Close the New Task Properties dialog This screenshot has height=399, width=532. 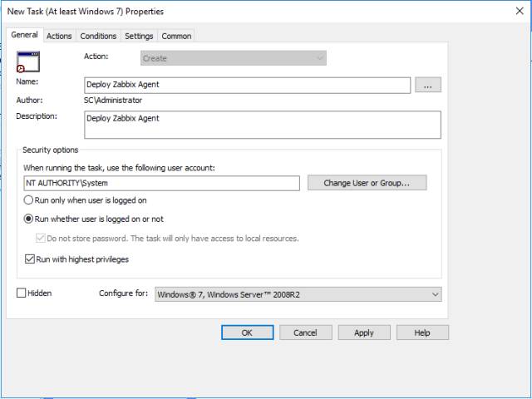point(517,12)
